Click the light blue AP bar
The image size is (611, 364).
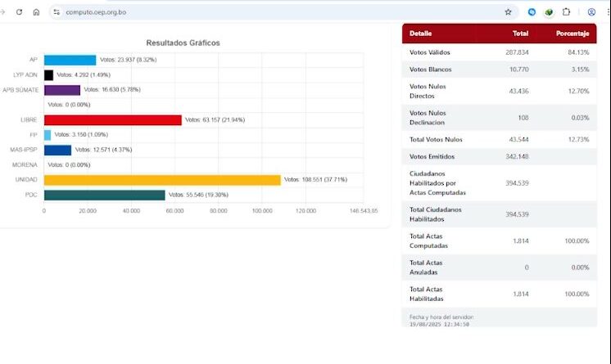tap(70, 60)
